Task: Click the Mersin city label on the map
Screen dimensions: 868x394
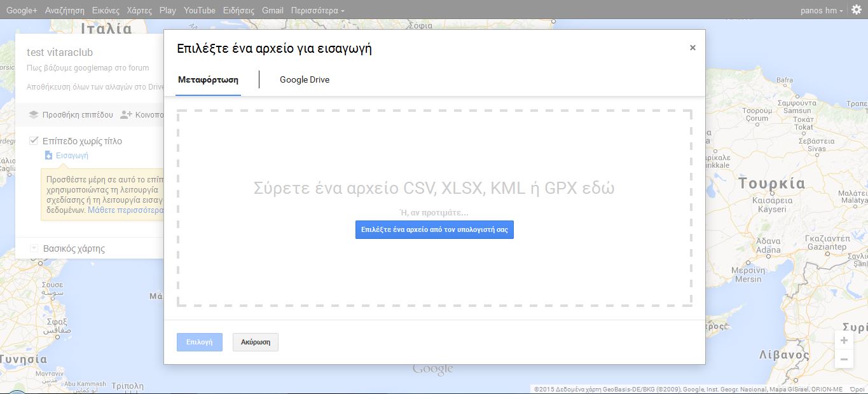Action: (748, 279)
